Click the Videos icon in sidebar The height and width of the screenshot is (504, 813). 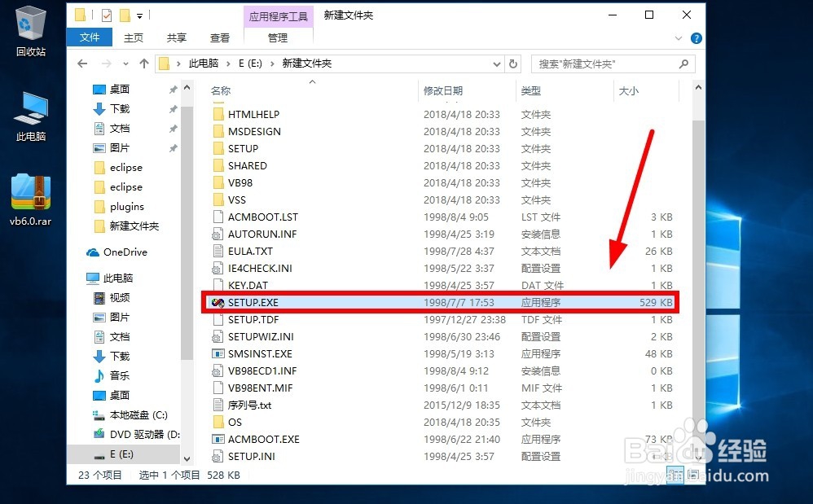coord(99,298)
